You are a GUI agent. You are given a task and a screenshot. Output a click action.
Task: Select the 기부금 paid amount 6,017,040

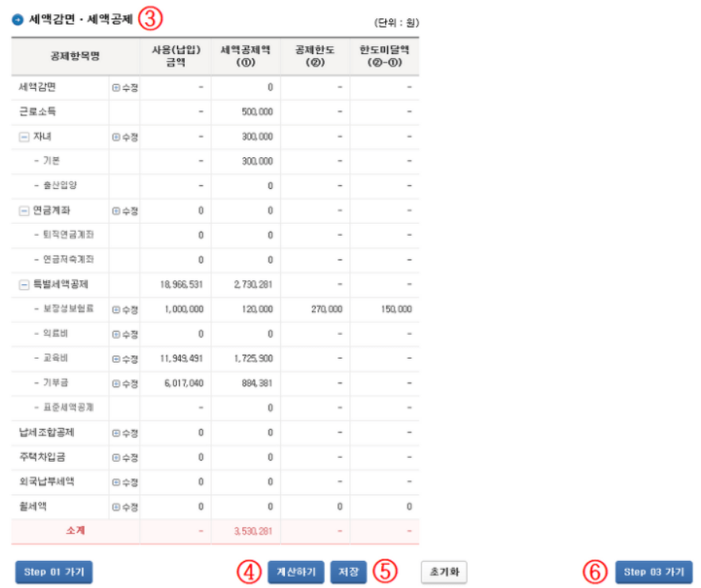[x=183, y=383]
